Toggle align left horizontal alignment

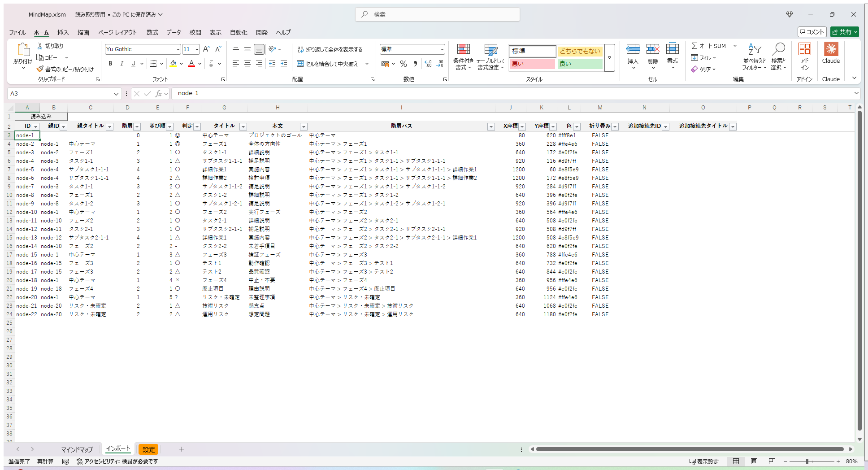[236, 64]
